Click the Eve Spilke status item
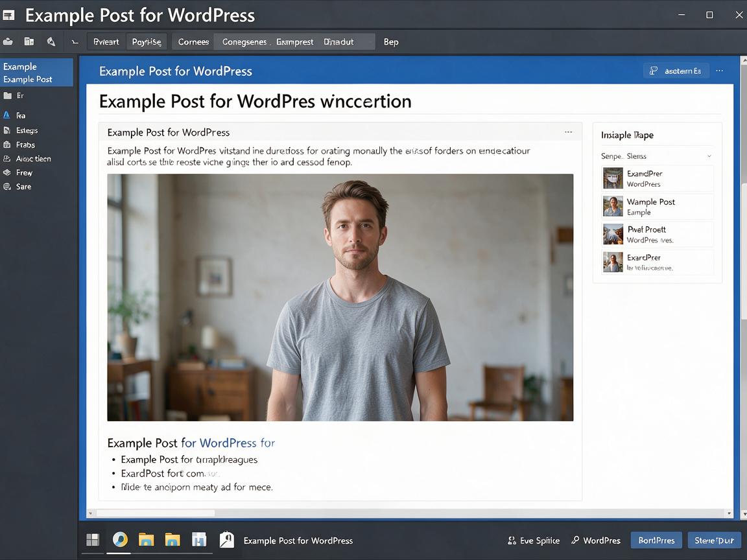Viewport: 747px width, 560px height. [x=534, y=541]
